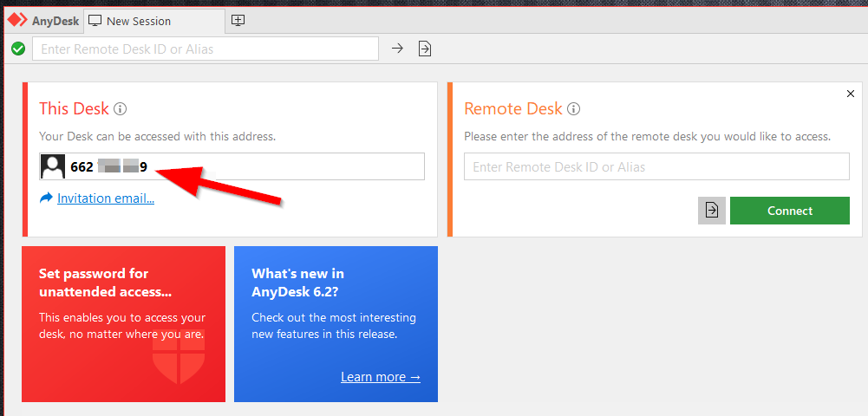
Task: Click the AnyDesk title label
Action: pyautogui.click(x=55, y=21)
